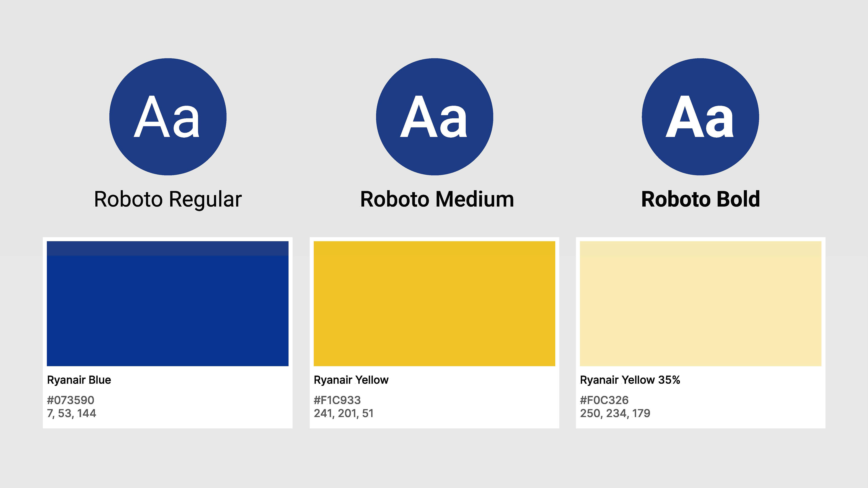Click RGB value 241, 201, 51
This screenshot has width=868, height=488.
pyautogui.click(x=344, y=413)
